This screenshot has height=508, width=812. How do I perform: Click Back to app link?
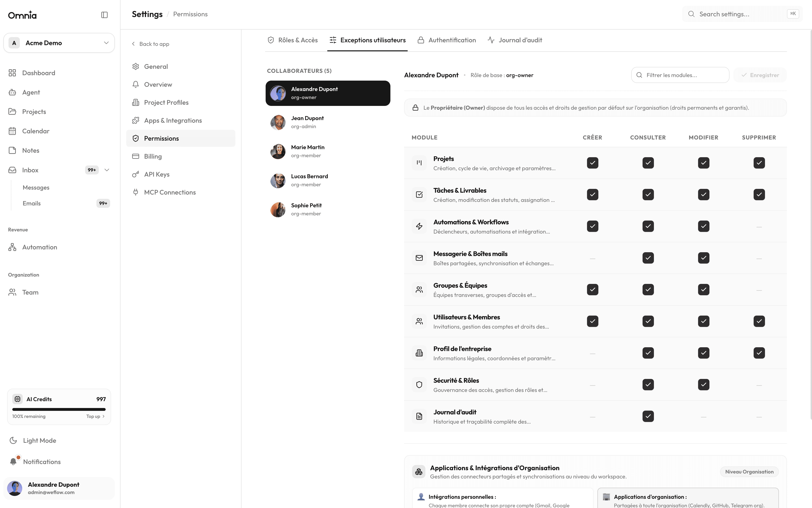click(151, 44)
